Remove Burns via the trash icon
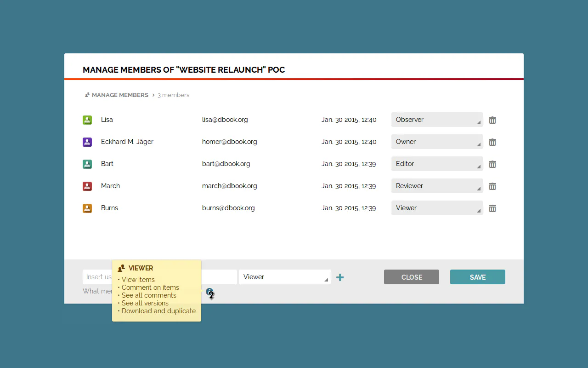This screenshot has width=588, height=368. tap(492, 208)
